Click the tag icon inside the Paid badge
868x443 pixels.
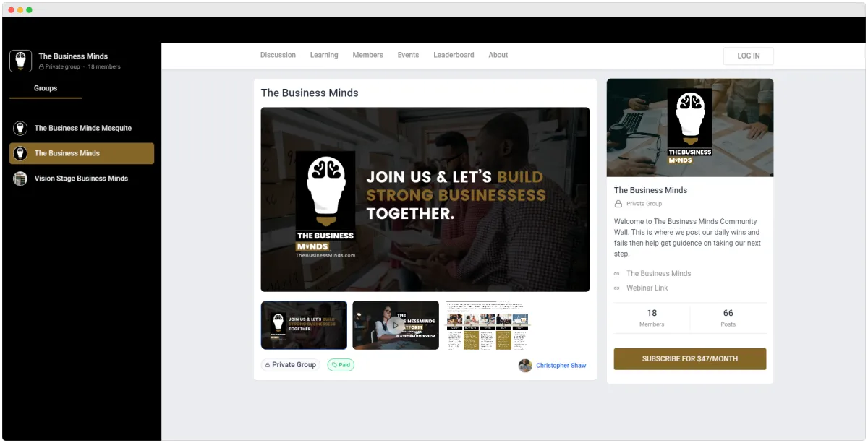333,365
